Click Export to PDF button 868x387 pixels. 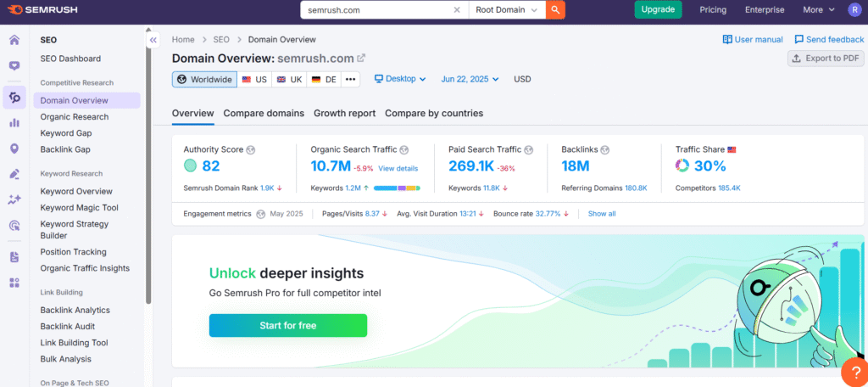pos(826,59)
